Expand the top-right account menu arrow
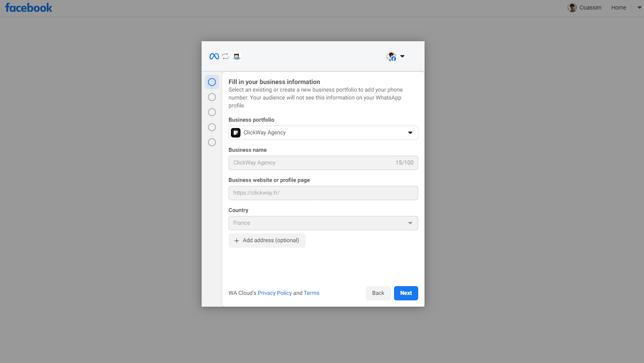Screen dimensions: 644x363 pyautogui.click(x=639, y=8)
